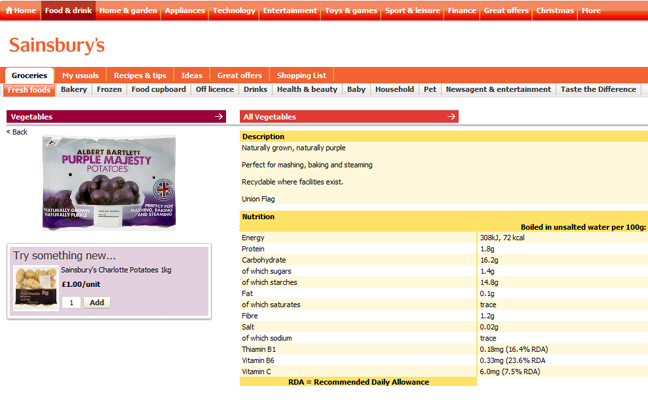Open the Pet category
This screenshot has width=648, height=405.
click(430, 89)
